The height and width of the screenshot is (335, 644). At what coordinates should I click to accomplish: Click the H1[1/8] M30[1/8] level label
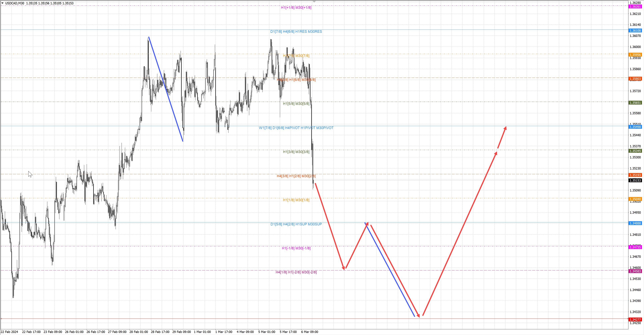pos(296,200)
